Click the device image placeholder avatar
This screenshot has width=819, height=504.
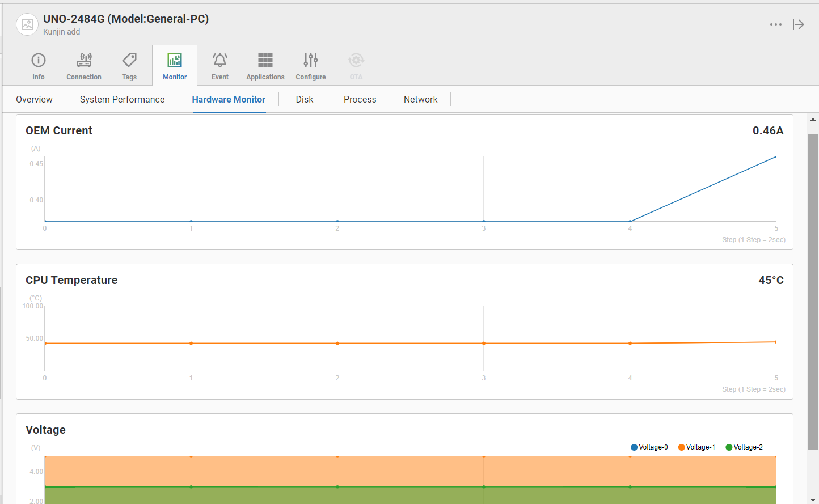coord(27,24)
